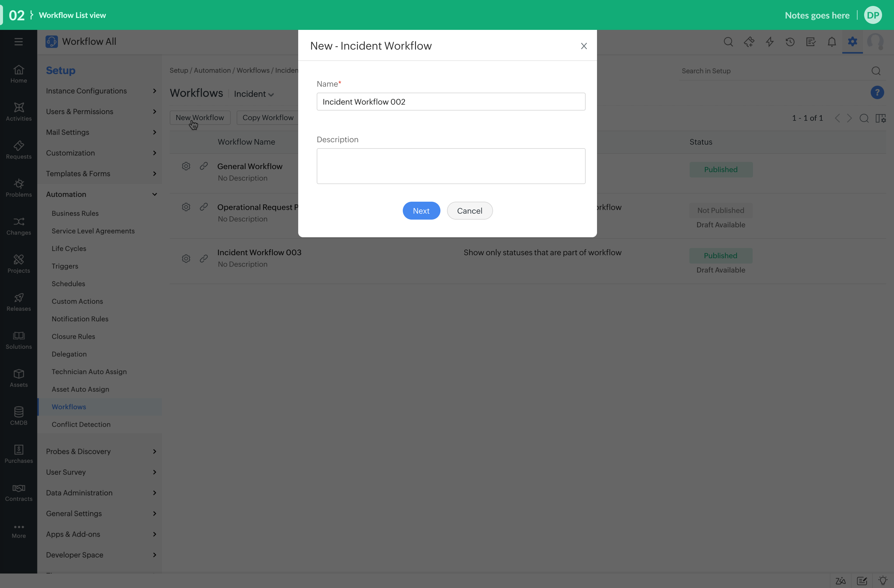This screenshot has height=588, width=894.
Task: Open the Incident module dropdown
Action: [x=254, y=94]
